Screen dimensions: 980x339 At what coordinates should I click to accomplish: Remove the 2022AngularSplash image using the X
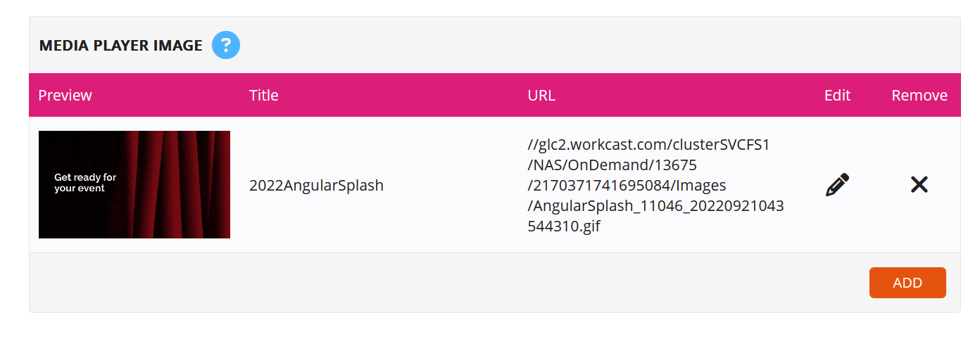coord(919,185)
